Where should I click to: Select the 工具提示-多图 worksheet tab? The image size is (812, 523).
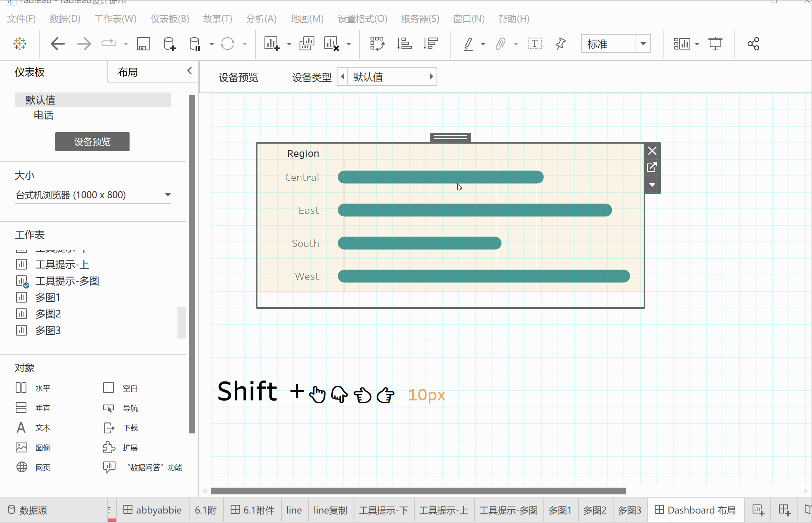[508, 510]
